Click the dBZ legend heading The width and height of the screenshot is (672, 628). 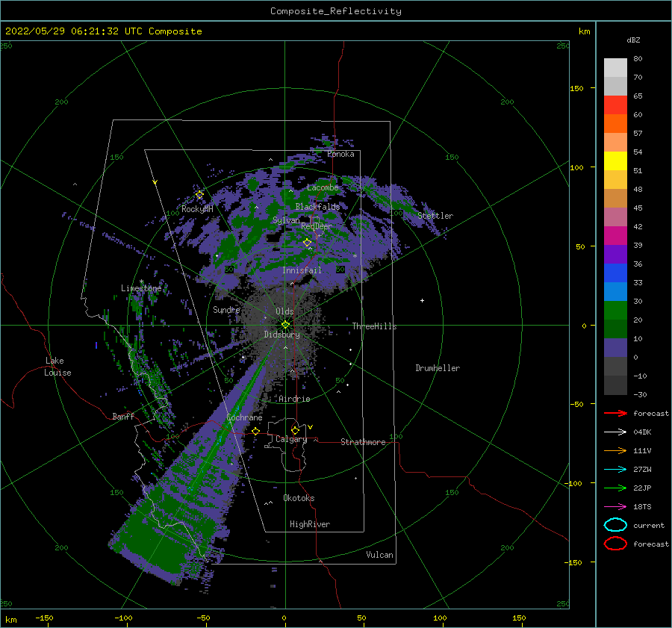point(633,40)
